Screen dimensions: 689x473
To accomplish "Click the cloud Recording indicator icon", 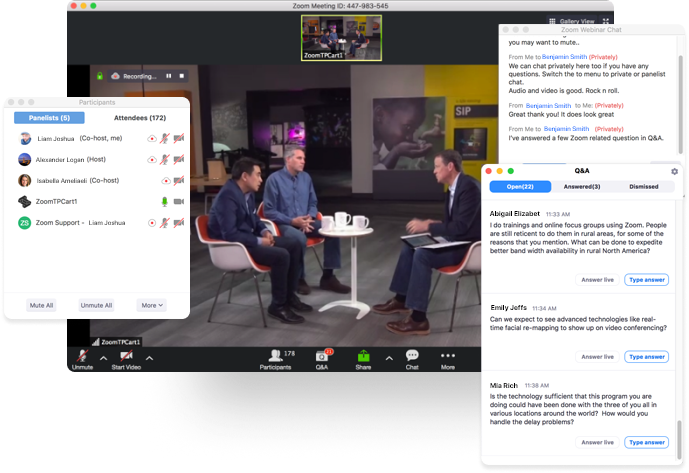I will 115,76.
